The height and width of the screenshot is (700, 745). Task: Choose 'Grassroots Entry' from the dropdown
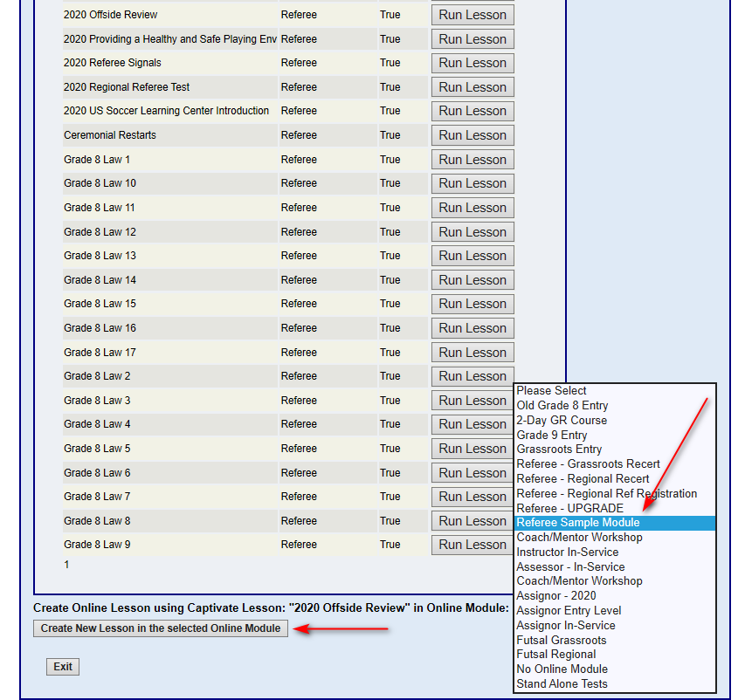click(615, 450)
